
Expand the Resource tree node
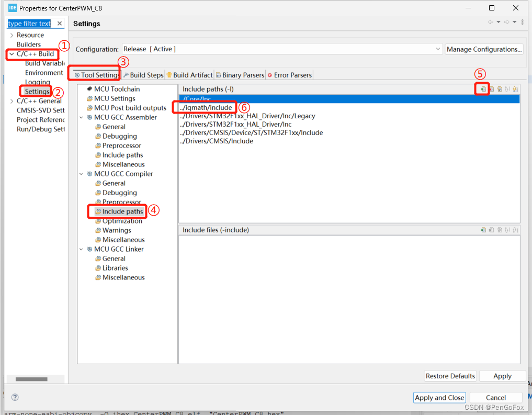(12, 35)
